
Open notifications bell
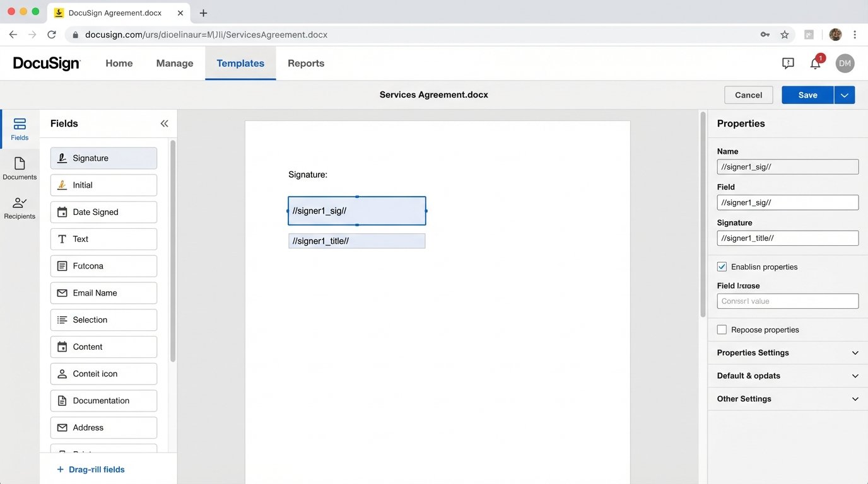[x=814, y=63]
